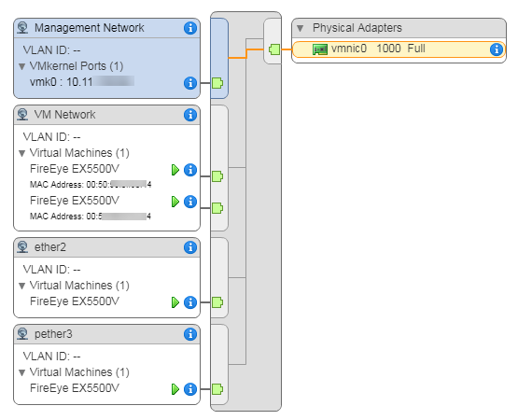Click first VM Network green port connector
The image size is (518, 420).
point(217,176)
